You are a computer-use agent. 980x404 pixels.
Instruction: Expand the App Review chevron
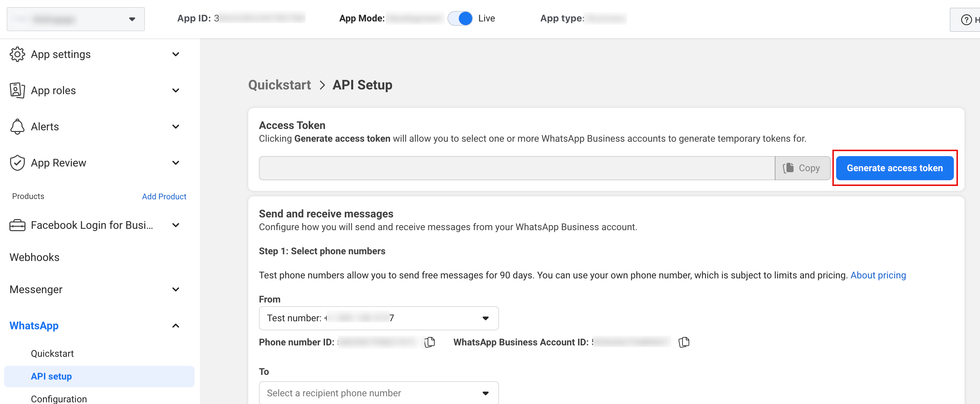click(x=176, y=163)
